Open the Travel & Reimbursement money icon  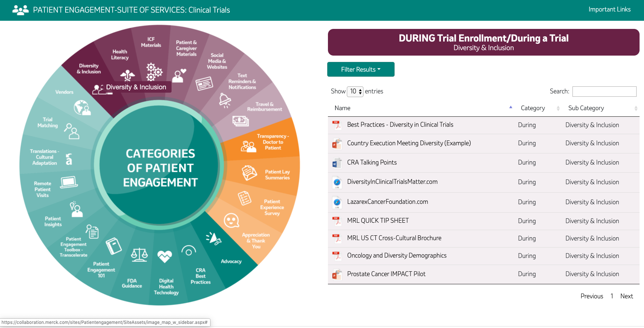[x=240, y=120]
